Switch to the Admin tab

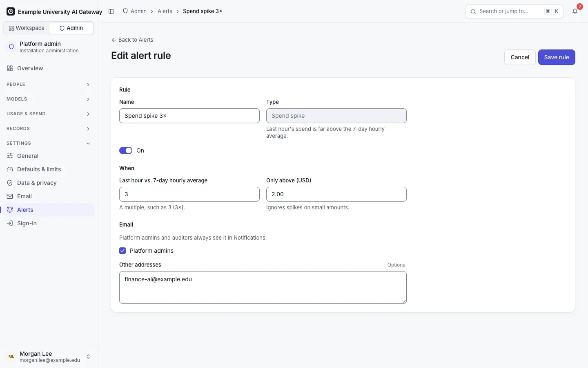point(71,28)
